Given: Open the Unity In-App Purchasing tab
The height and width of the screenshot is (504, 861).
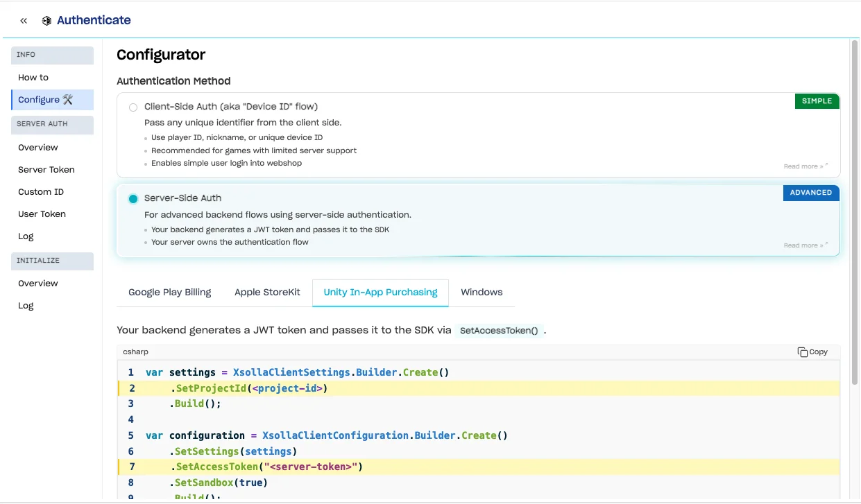Looking at the screenshot, I should coord(380,293).
